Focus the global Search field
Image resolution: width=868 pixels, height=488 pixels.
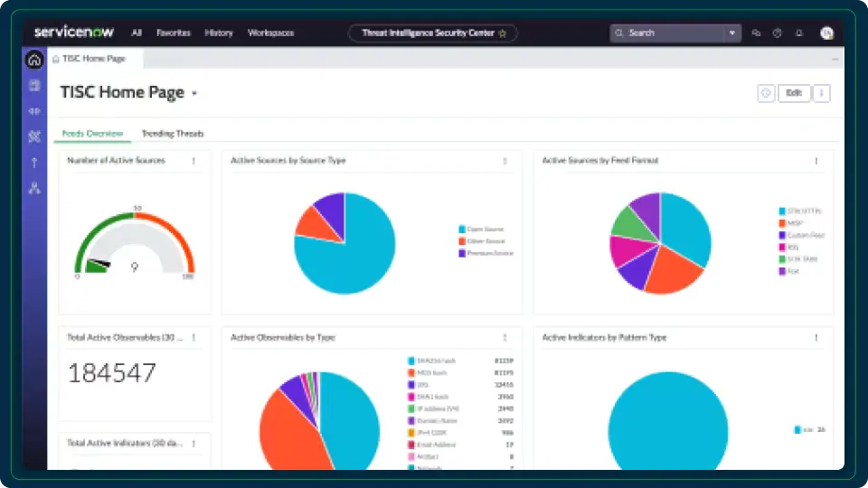click(x=667, y=33)
